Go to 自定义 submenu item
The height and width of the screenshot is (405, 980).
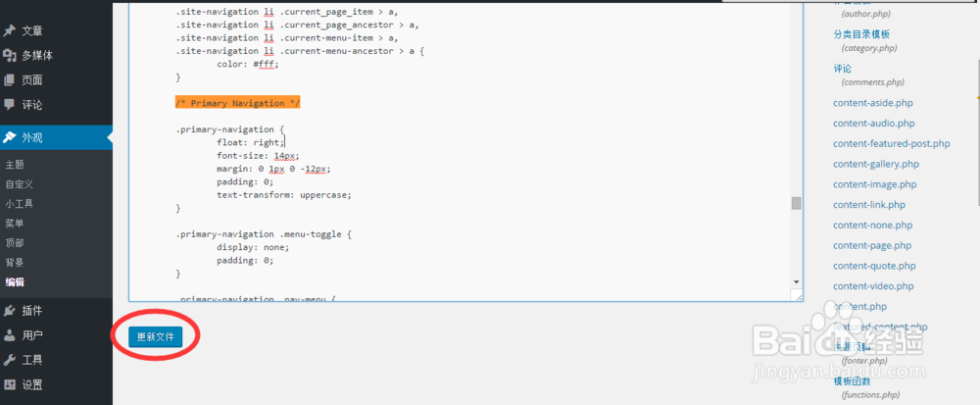[19, 184]
